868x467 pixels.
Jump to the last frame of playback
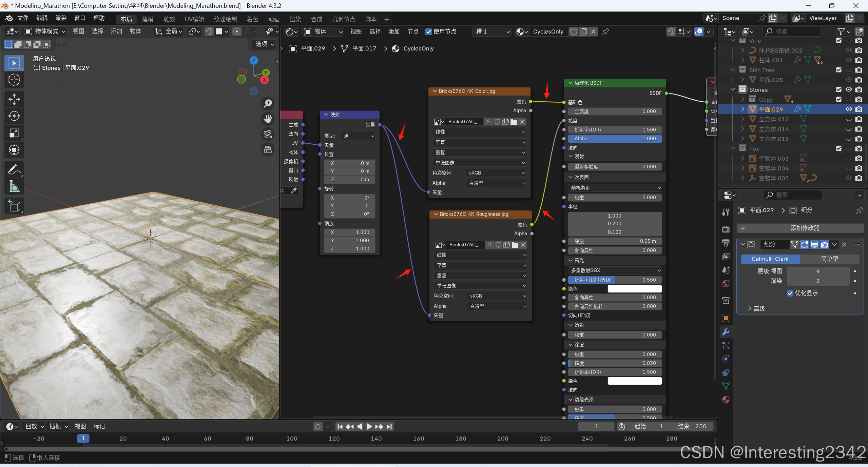(389, 427)
